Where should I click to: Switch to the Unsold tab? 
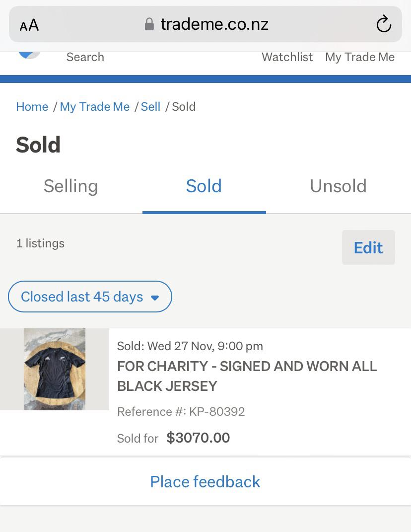[x=338, y=186]
